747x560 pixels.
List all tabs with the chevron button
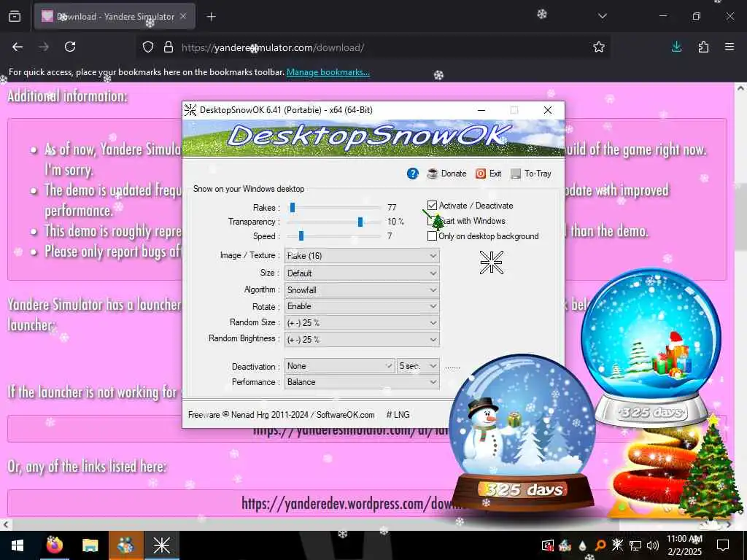602,16
